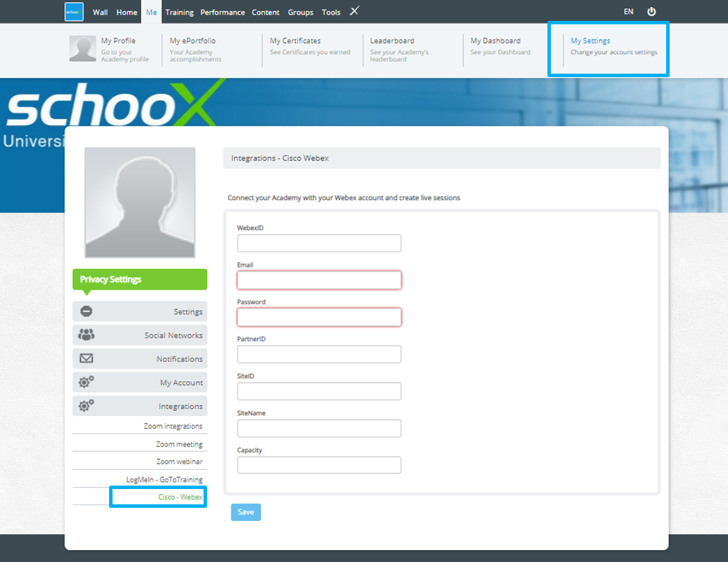Click the power logout icon
Image resolution: width=728 pixels, height=562 pixels.
coord(652,12)
